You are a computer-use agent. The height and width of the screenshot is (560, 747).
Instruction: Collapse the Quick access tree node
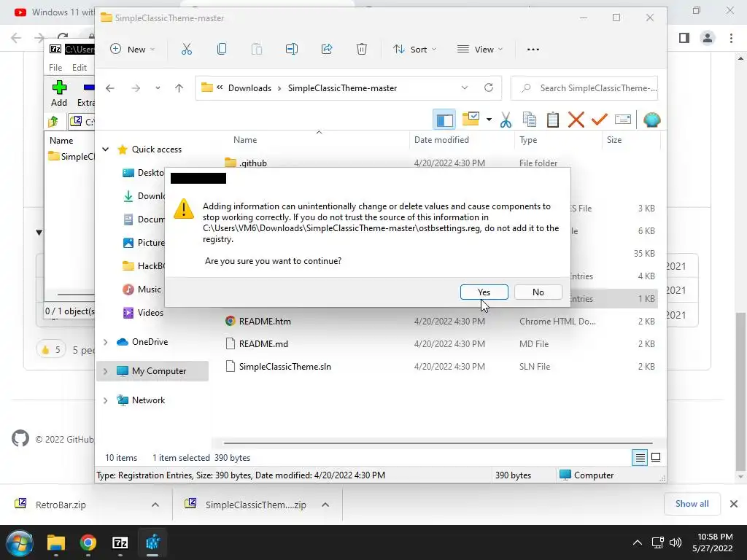(x=105, y=149)
